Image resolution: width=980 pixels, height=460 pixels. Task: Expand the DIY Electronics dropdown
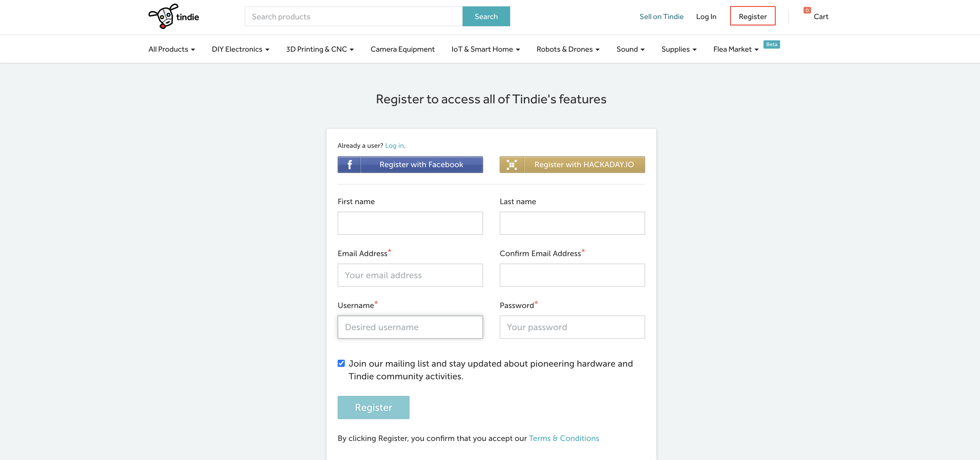click(240, 49)
